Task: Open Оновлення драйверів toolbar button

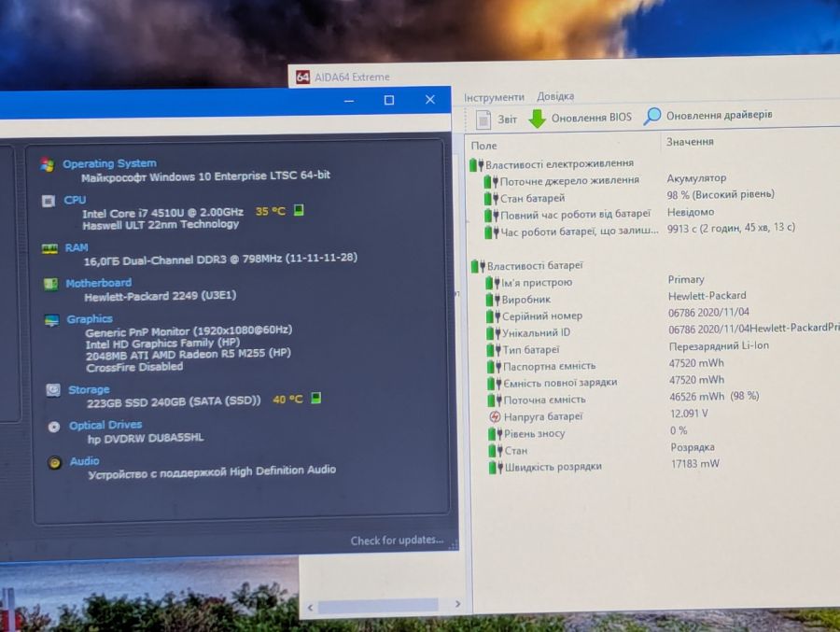Action: pyautogui.click(x=707, y=115)
